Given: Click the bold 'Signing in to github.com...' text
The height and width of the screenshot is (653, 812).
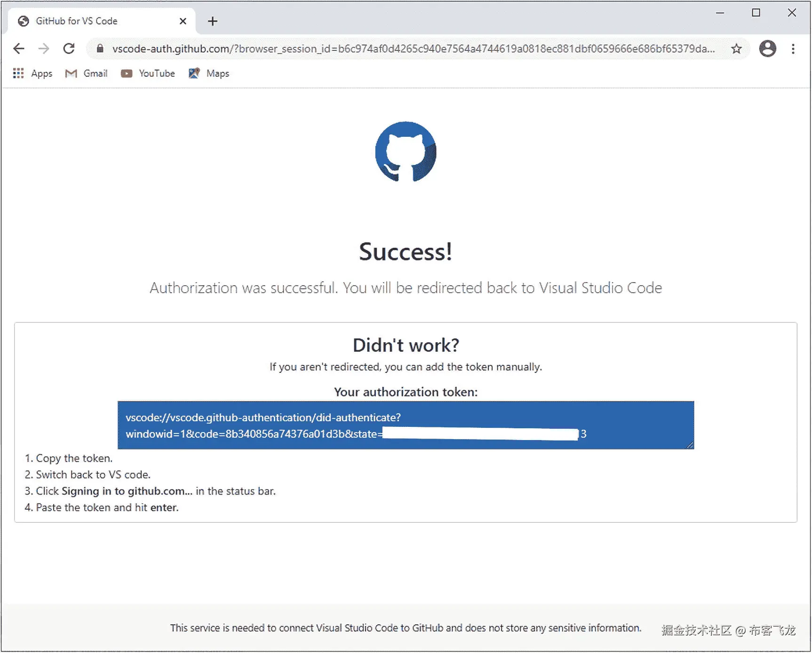Looking at the screenshot, I should point(127,491).
